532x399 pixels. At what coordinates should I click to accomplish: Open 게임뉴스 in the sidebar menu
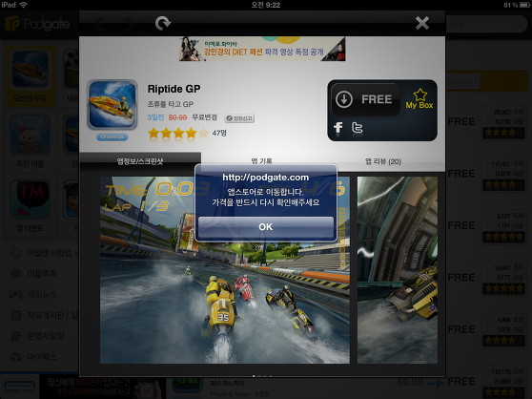tap(34, 294)
